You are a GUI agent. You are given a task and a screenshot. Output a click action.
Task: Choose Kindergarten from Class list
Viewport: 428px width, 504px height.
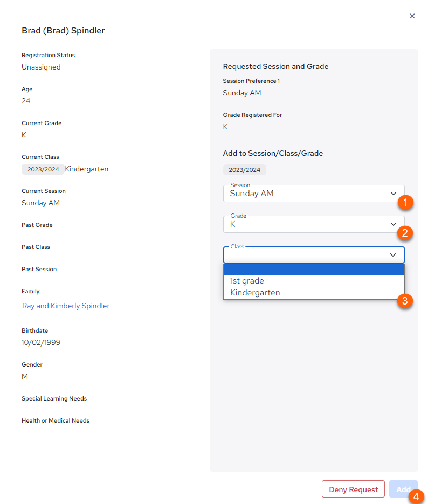314,293
